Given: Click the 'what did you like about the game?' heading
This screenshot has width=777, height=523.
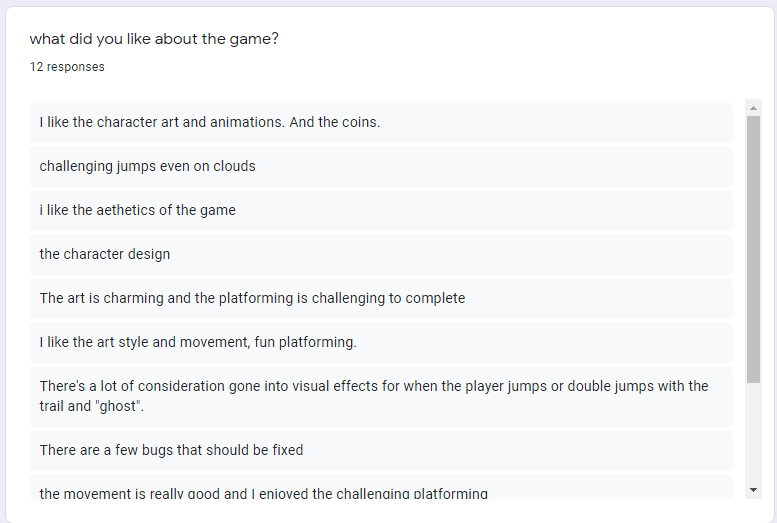Looking at the screenshot, I should (154, 39).
